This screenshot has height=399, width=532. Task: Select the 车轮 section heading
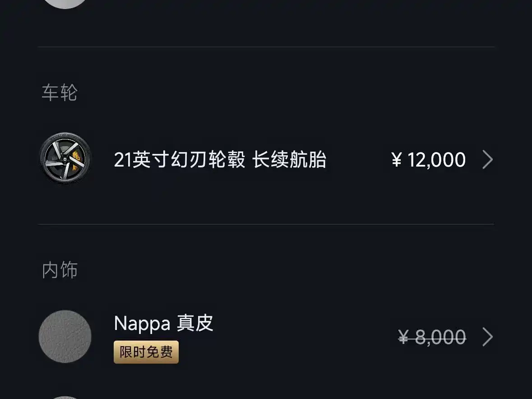pyautogui.click(x=60, y=93)
